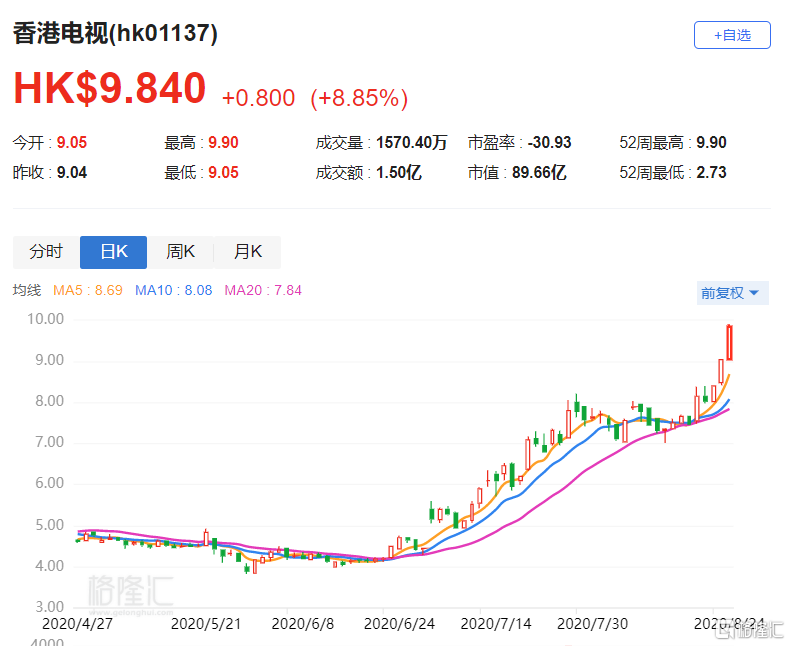Click 52-week high value next to 52周最高
Viewport: 790px width, 646px height.
click(x=711, y=143)
